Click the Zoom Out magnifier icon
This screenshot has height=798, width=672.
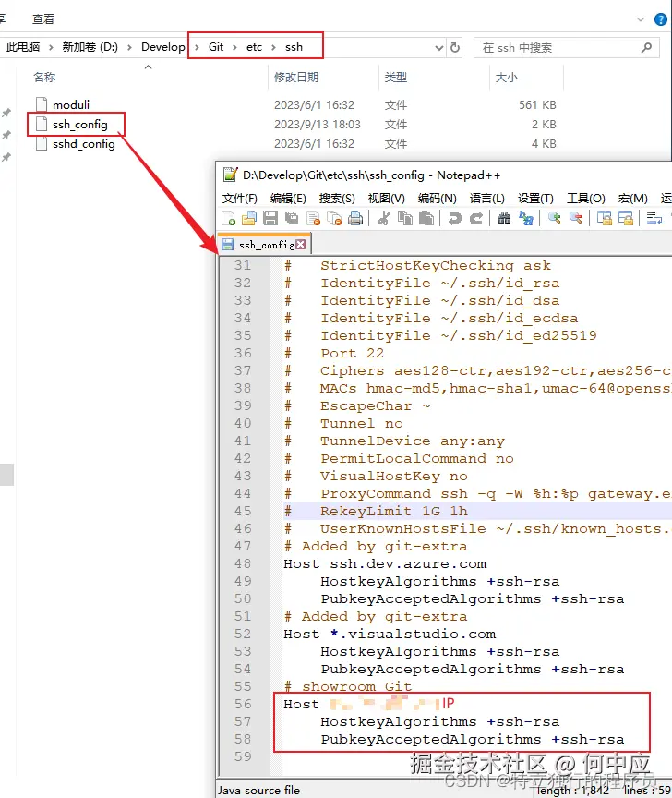tap(576, 218)
